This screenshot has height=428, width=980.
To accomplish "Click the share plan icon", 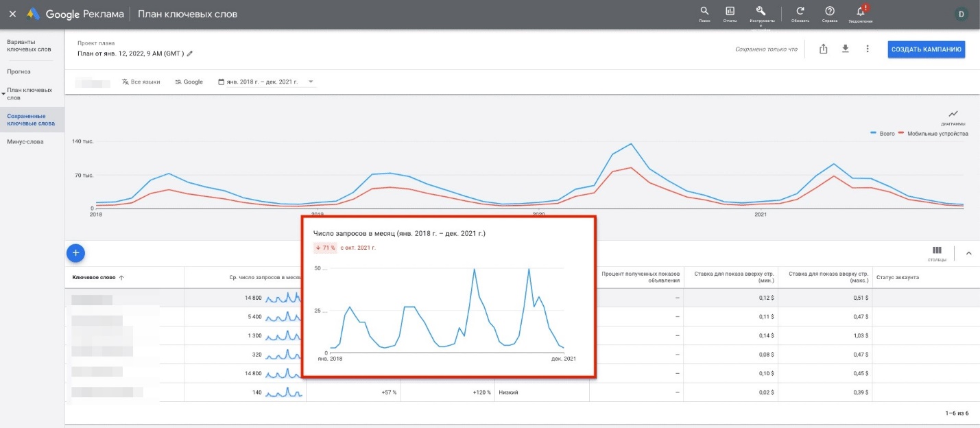I will [x=824, y=49].
